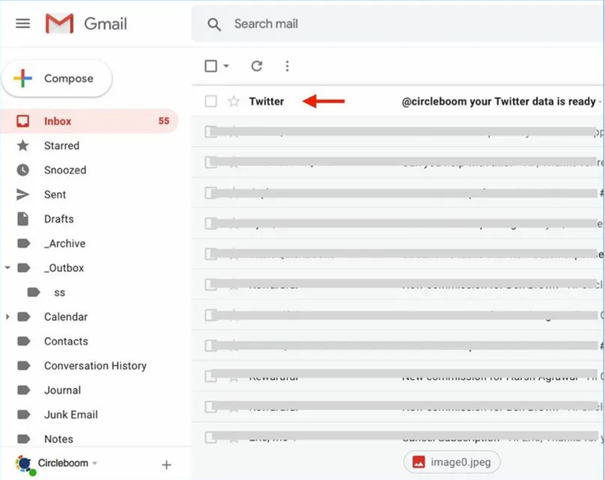Focus the Search mail field

(x=397, y=24)
